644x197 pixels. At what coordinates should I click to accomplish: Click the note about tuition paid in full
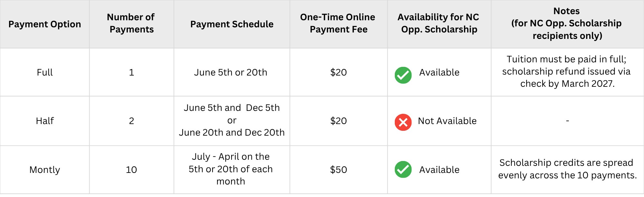[x=567, y=71]
